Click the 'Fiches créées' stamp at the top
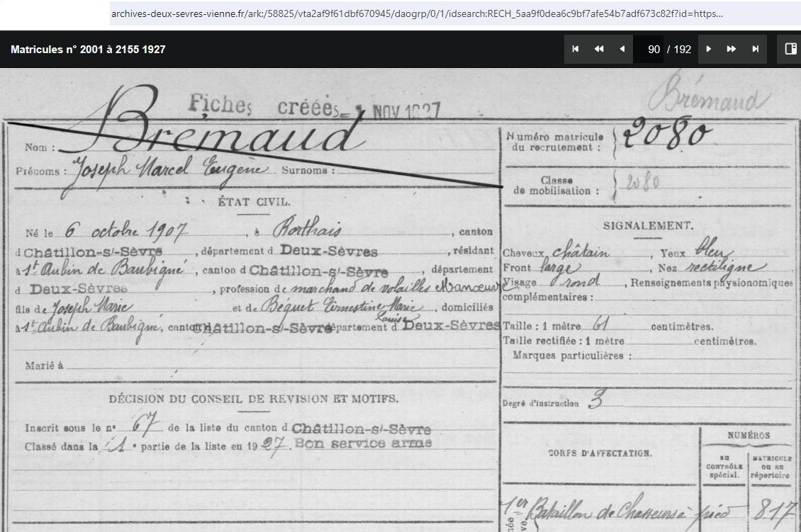801x532 pixels. (x=264, y=106)
